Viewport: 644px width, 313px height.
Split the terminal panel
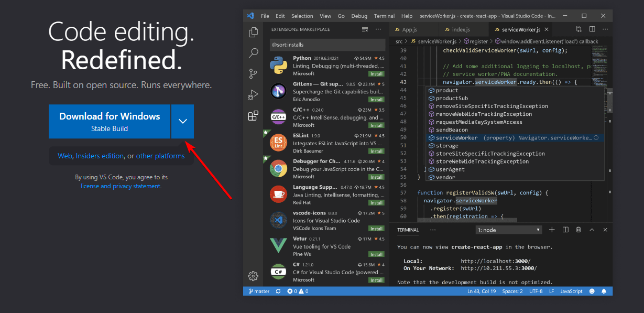click(x=565, y=230)
